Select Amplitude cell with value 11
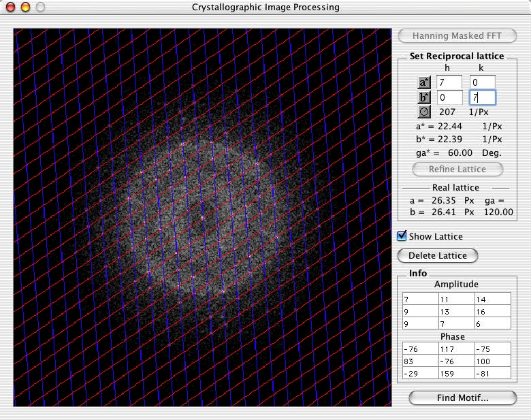Image resolution: width=531 pixels, height=420 pixels. 457,299
